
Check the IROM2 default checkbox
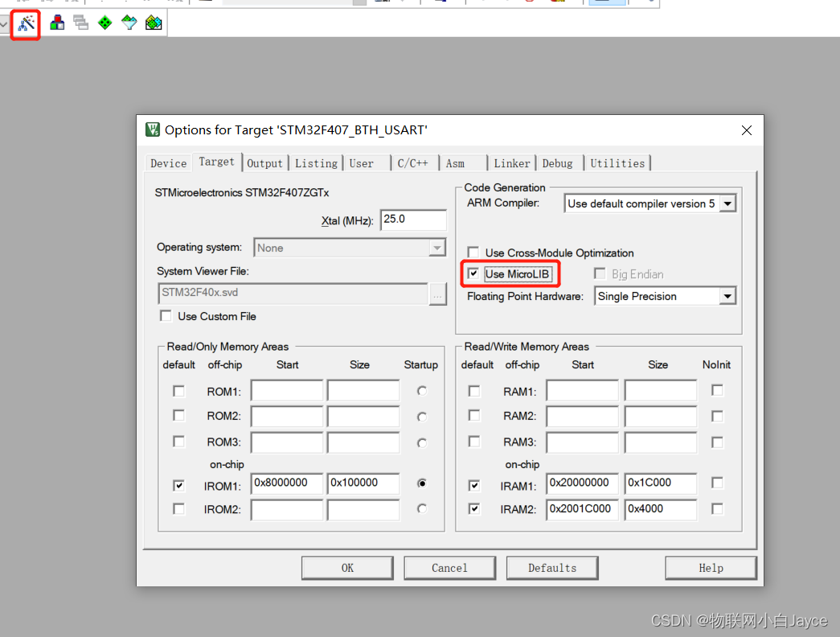tap(179, 508)
